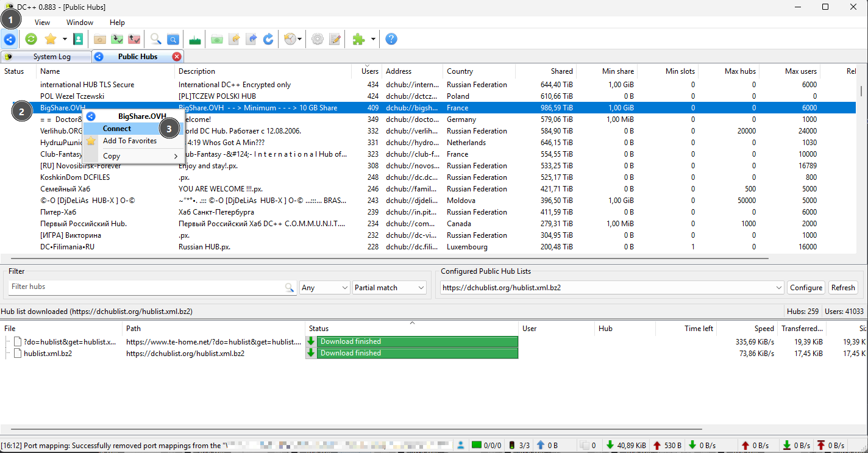Click the Configure button
Screen dimensions: 868x453
pos(806,288)
